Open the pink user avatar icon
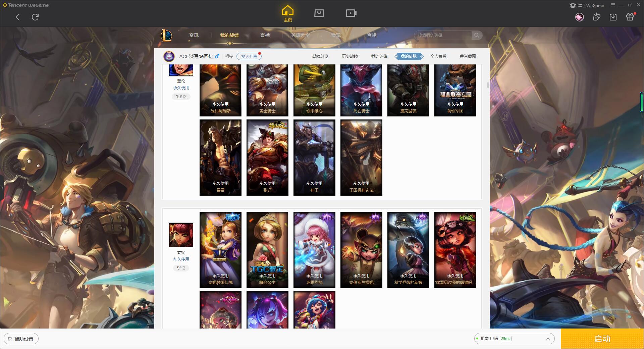644x349 pixels. (x=579, y=17)
